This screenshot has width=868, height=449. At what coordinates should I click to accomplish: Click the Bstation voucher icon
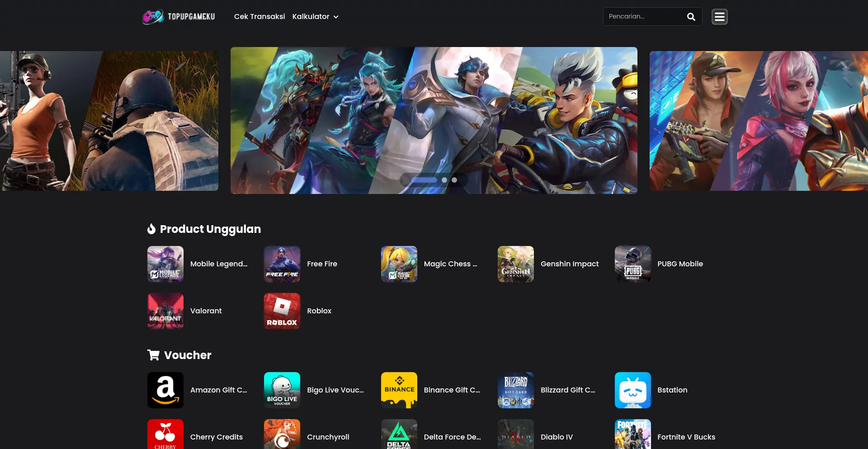click(x=632, y=390)
